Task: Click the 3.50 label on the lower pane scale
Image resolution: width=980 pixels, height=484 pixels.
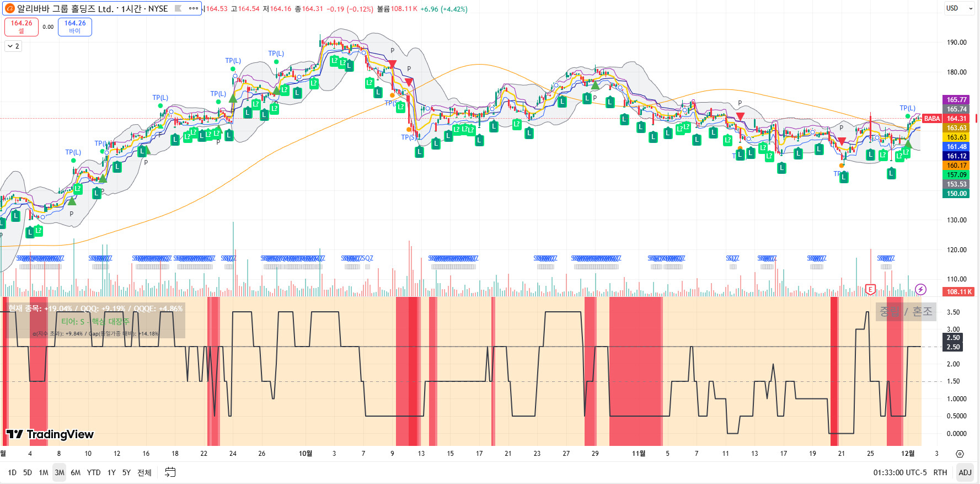Action: 953,312
